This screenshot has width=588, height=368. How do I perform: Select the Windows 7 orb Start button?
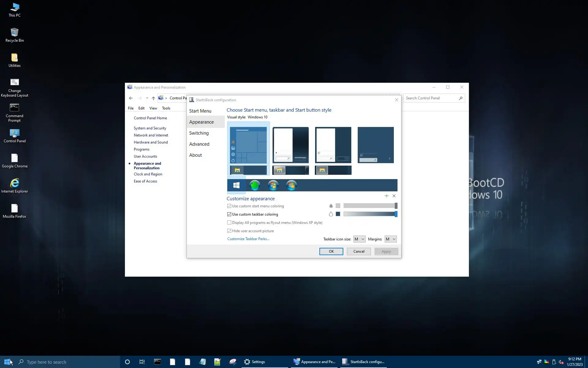tap(273, 185)
